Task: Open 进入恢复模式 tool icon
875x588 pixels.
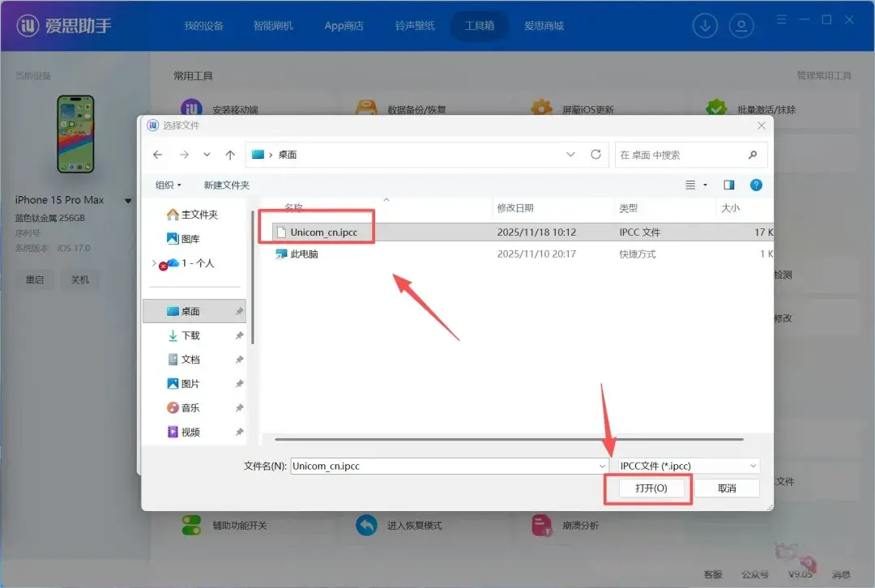Action: (366, 525)
